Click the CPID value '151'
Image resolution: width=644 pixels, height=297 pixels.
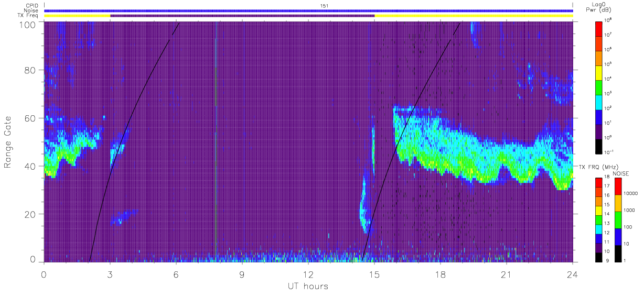[324, 6]
